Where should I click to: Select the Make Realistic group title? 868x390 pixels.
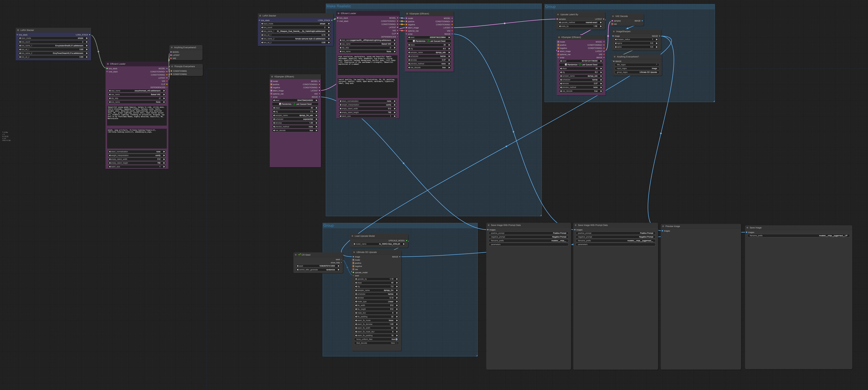338,6
